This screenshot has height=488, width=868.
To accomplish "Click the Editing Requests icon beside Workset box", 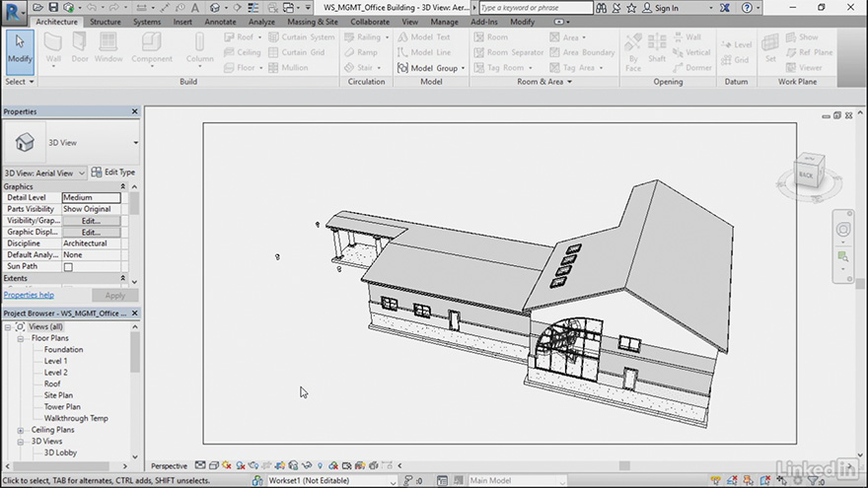I will tap(408, 480).
